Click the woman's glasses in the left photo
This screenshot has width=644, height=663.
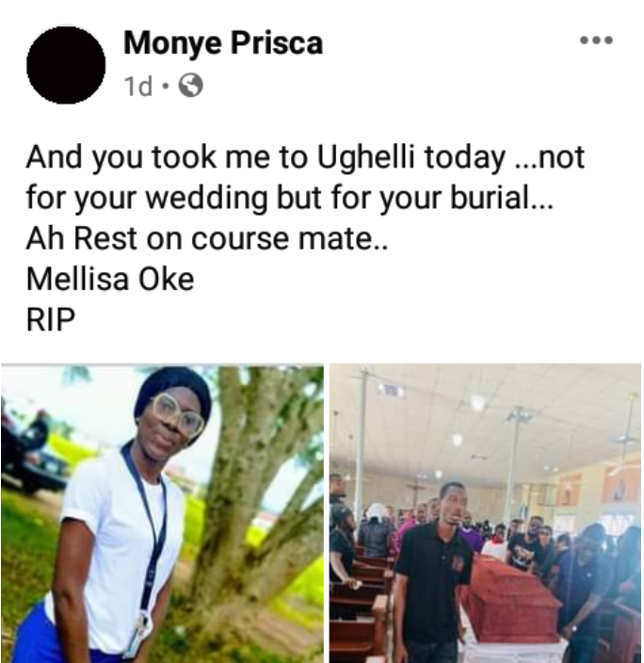(x=177, y=413)
